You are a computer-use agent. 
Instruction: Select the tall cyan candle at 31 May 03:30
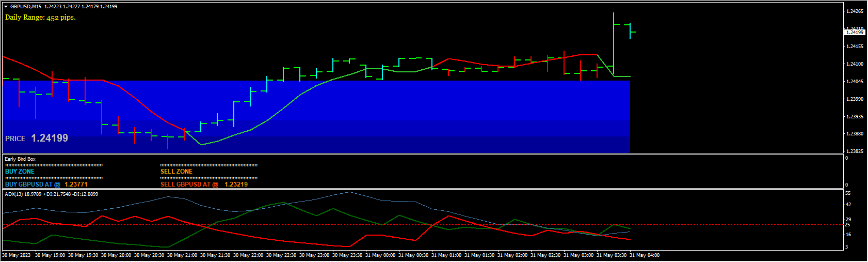[x=614, y=44]
